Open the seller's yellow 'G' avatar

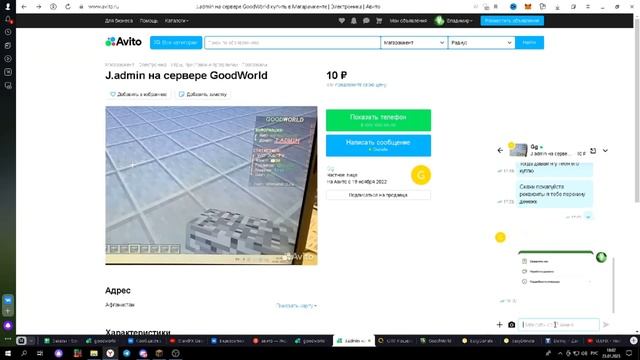click(421, 175)
